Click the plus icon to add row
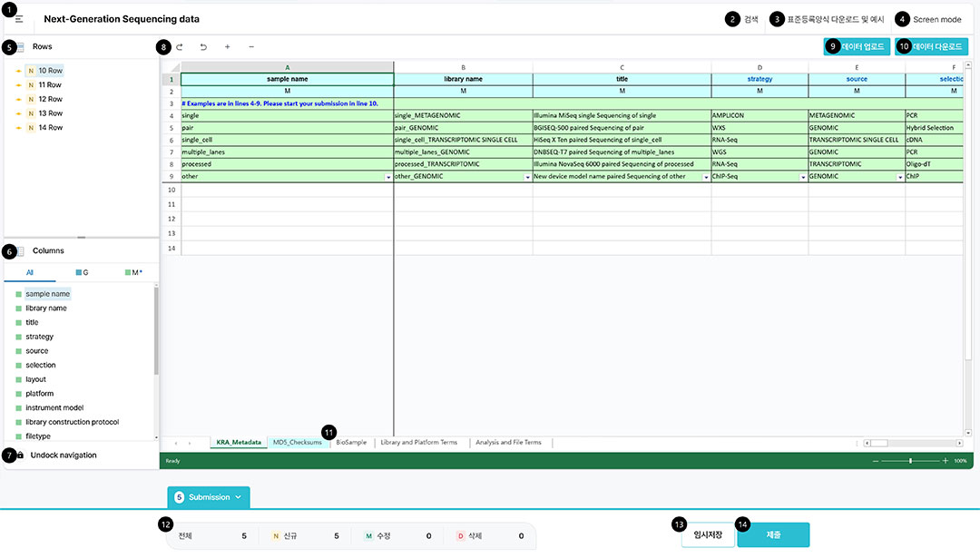 227,46
